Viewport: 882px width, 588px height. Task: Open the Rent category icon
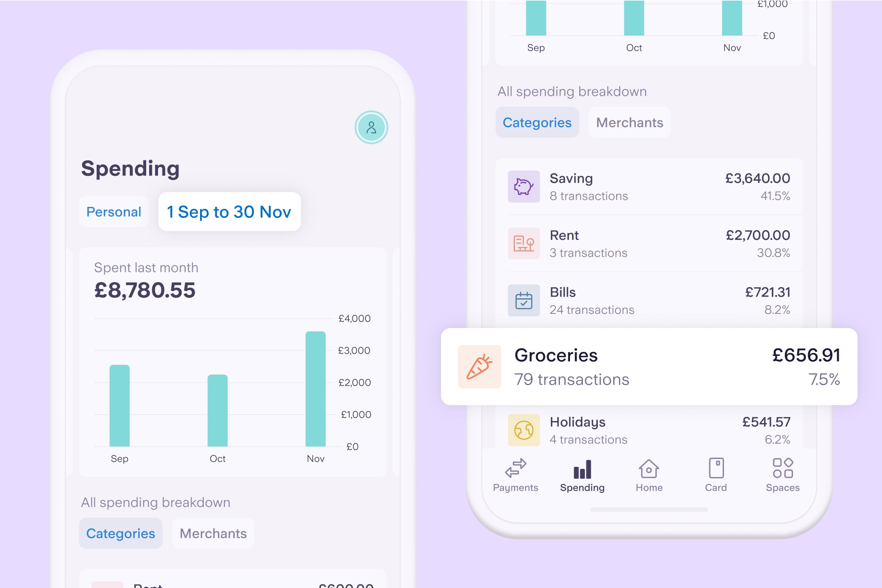click(x=523, y=243)
